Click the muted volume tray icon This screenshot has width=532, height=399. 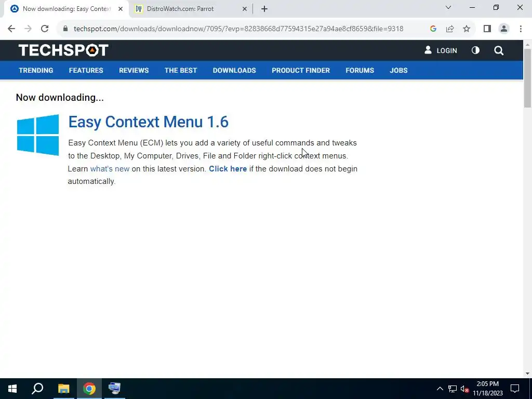coord(465,389)
